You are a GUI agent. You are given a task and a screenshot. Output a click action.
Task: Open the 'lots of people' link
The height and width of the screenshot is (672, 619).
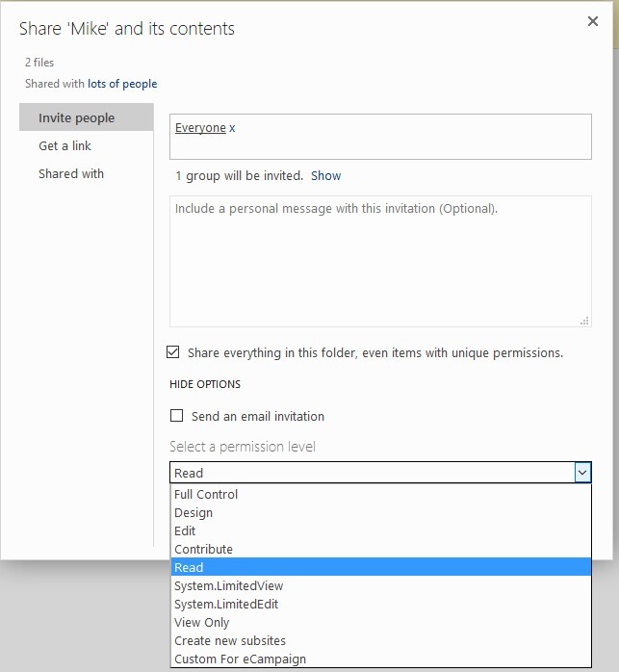pos(122,84)
